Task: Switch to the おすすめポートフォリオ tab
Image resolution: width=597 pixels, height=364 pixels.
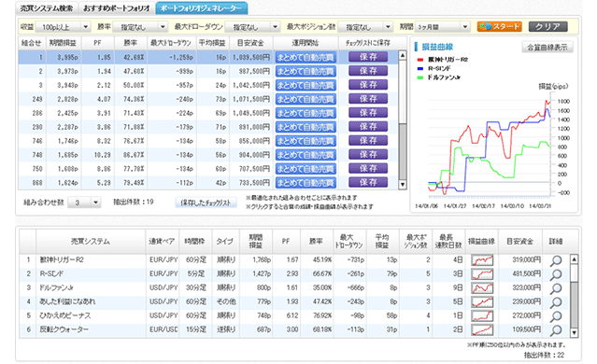Action: point(117,8)
